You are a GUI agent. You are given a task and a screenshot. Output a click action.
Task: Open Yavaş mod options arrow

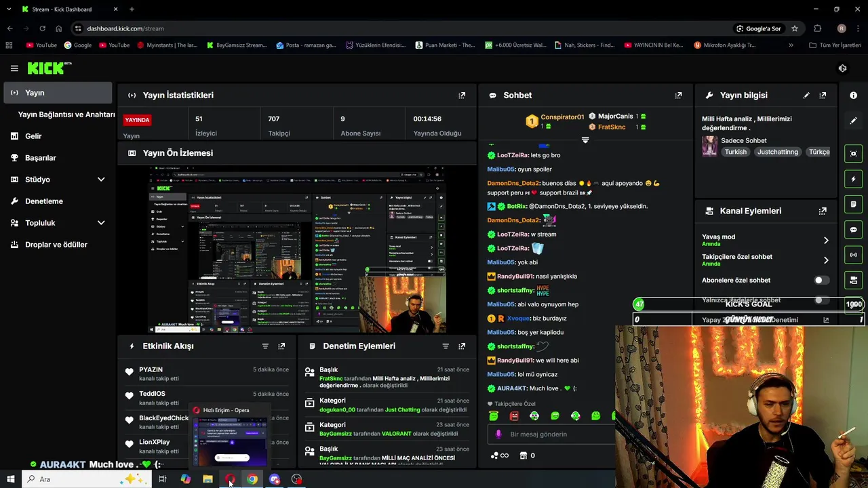[x=826, y=240]
